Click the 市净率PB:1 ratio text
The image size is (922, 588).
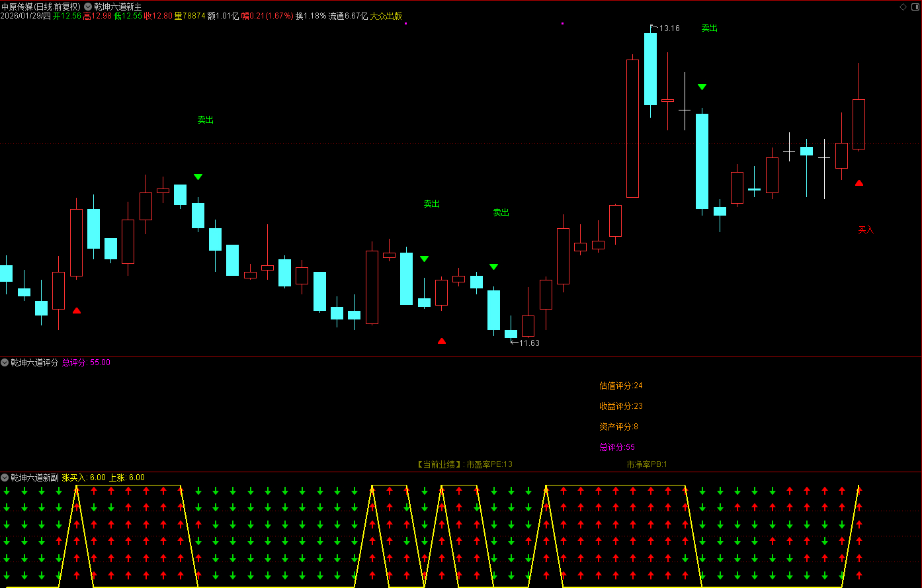pyautogui.click(x=647, y=464)
